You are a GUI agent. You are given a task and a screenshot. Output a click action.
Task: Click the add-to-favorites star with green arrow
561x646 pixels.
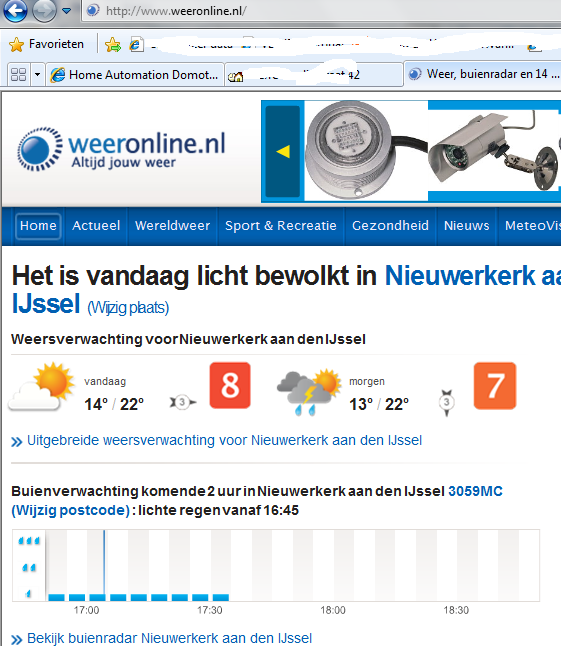[x=112, y=44]
